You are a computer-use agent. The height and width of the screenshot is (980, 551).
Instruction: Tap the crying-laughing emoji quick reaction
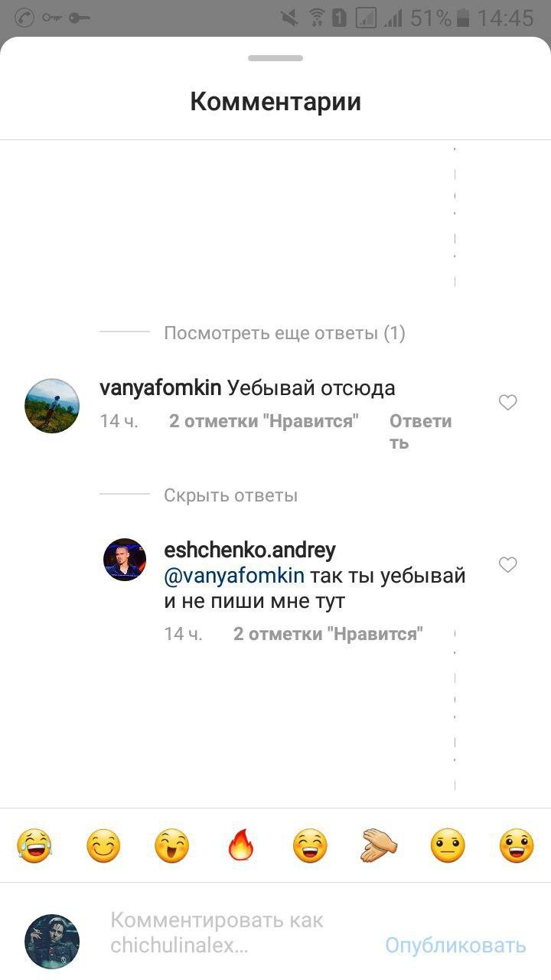coord(34,846)
